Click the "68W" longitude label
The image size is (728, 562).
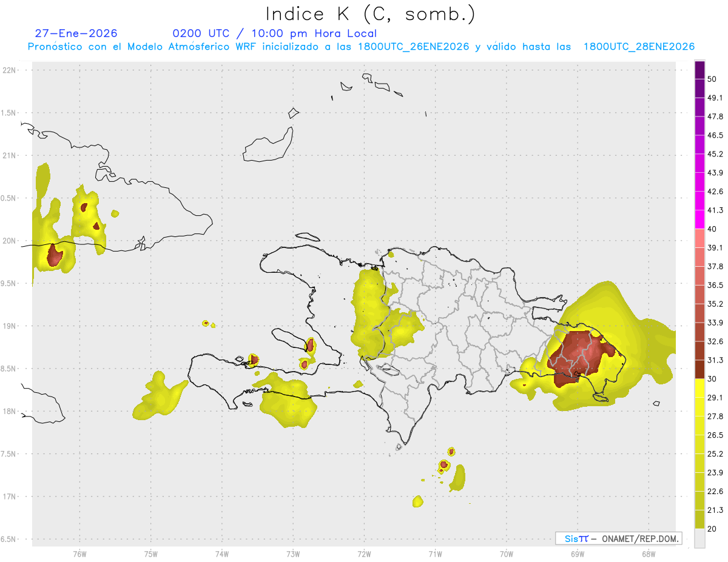click(649, 554)
